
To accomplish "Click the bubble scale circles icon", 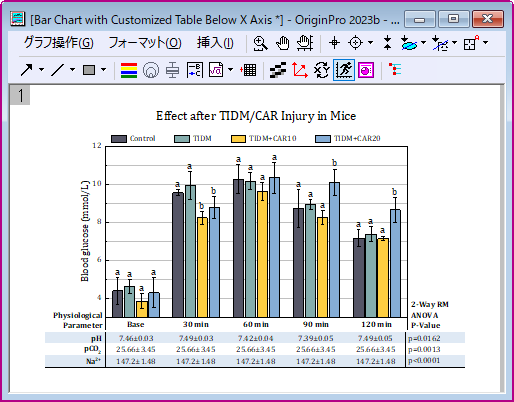I will click(151, 70).
